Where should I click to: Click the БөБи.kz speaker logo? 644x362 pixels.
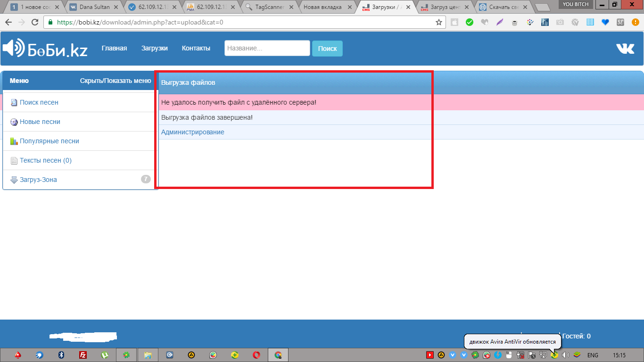point(45,48)
